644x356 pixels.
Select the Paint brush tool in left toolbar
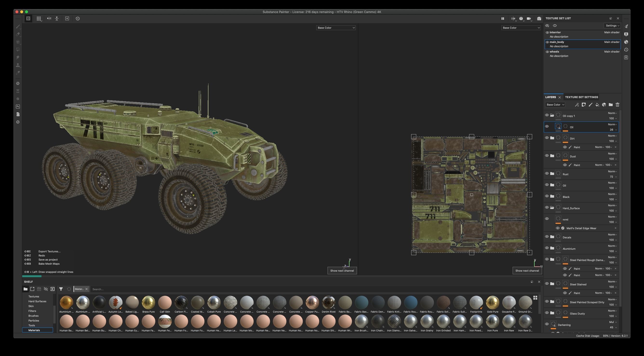pos(18,27)
